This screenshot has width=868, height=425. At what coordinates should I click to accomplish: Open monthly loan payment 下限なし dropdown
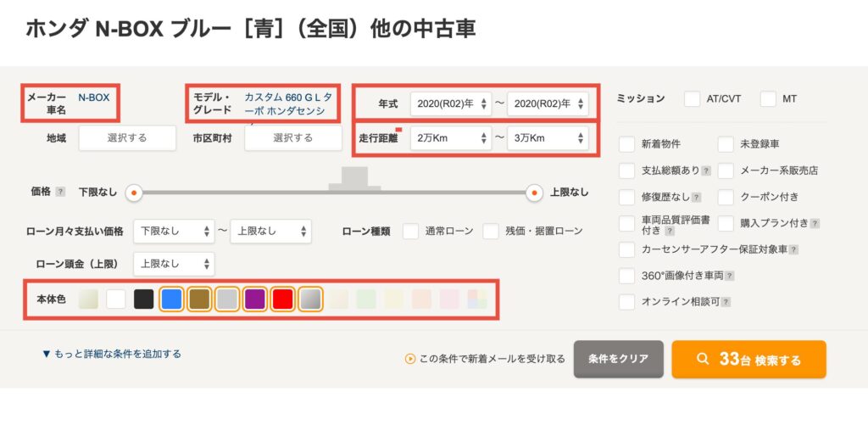[x=174, y=231]
